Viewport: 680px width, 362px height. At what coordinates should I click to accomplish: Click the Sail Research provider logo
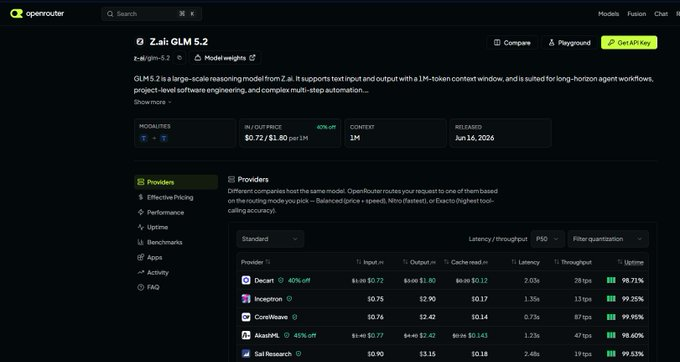[246, 354]
